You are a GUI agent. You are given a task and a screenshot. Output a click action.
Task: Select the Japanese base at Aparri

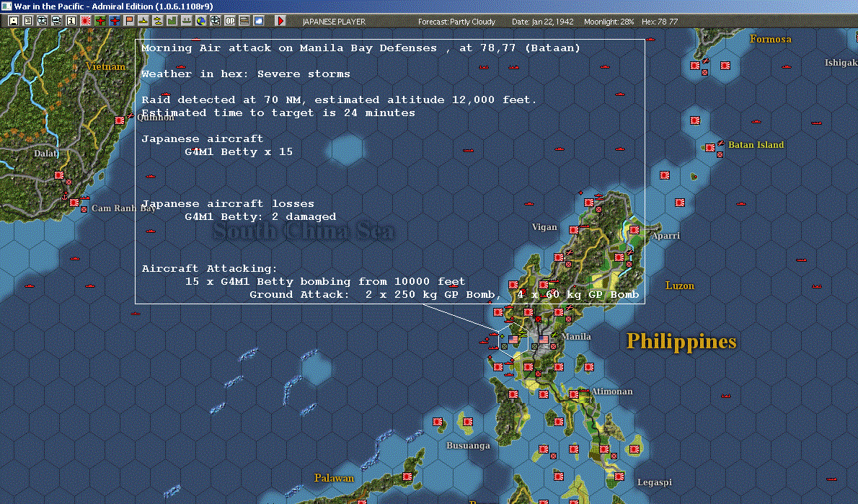634,231
